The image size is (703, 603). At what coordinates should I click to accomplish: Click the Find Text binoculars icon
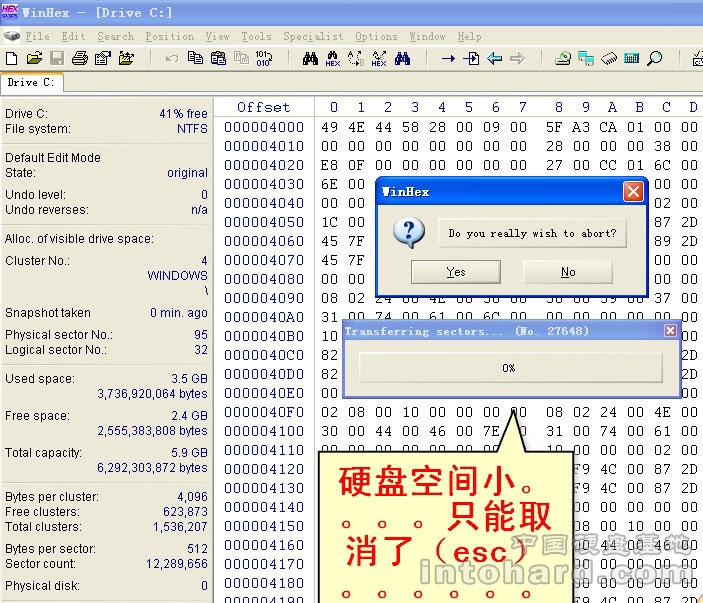pyautogui.click(x=310, y=59)
